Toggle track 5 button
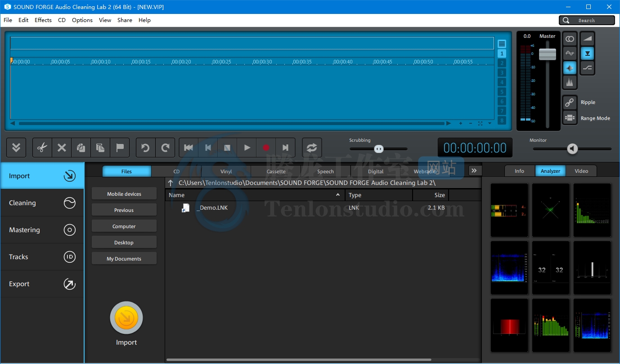The height and width of the screenshot is (364, 620). pos(502,92)
